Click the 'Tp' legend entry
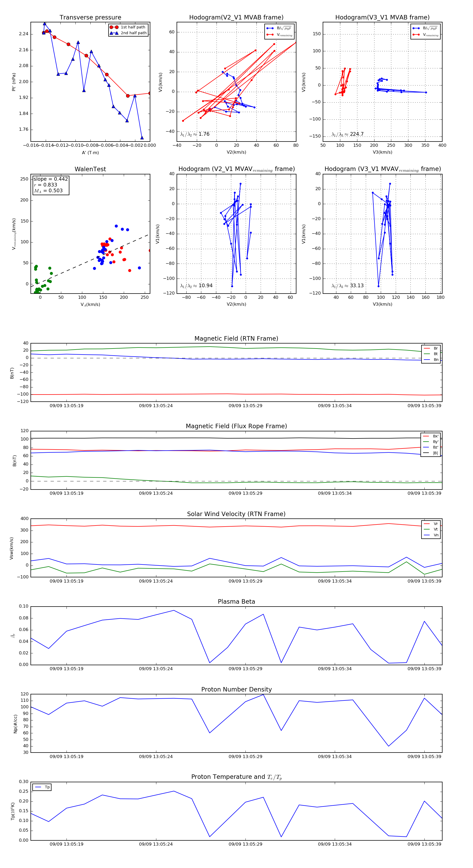473x868 pixels. click(x=42, y=788)
